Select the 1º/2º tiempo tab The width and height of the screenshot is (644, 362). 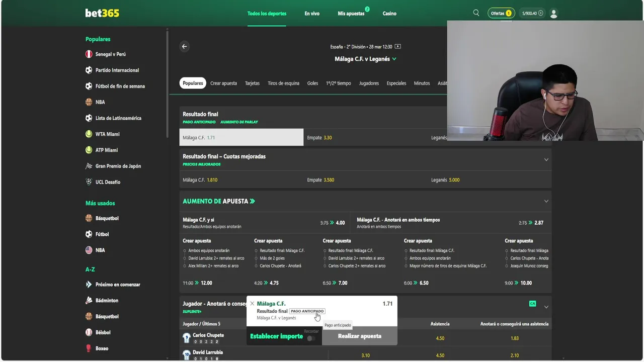coord(338,83)
